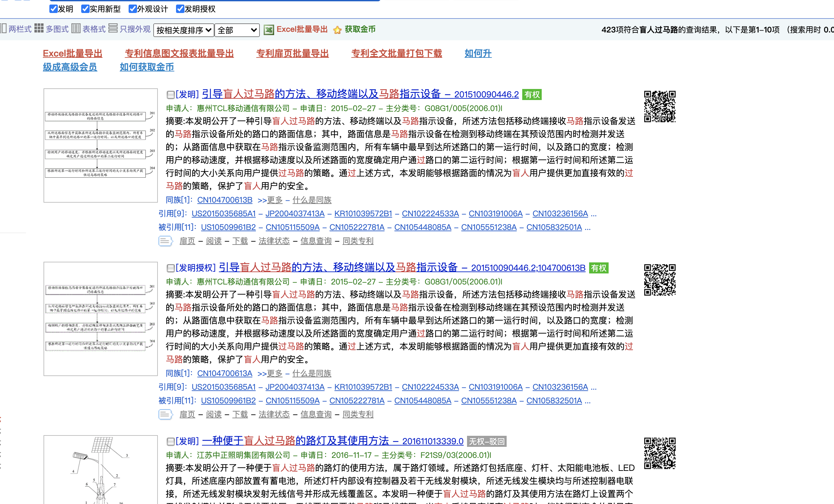Open 专利信息图文报表批量导出 link
The image size is (834, 504).
pyautogui.click(x=179, y=54)
